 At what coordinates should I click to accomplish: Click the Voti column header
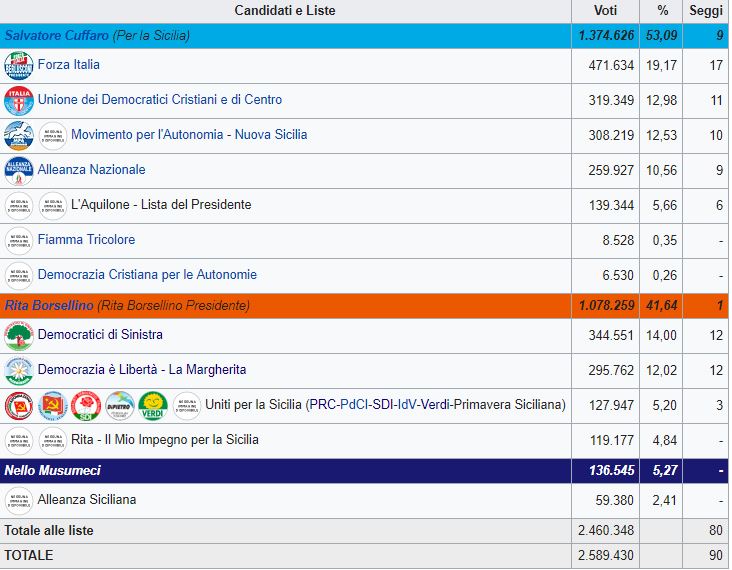tap(605, 11)
